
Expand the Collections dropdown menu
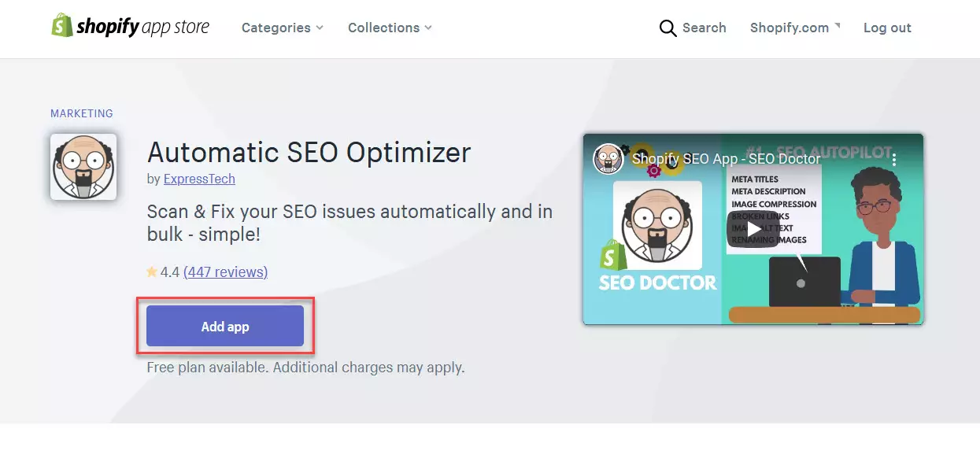click(x=390, y=28)
